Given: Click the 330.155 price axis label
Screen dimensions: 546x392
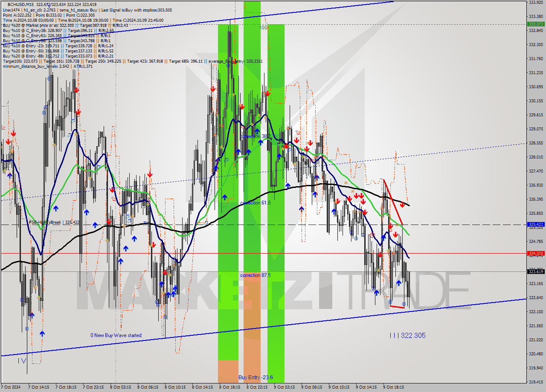Looking at the screenshot, I should [x=535, y=101].
